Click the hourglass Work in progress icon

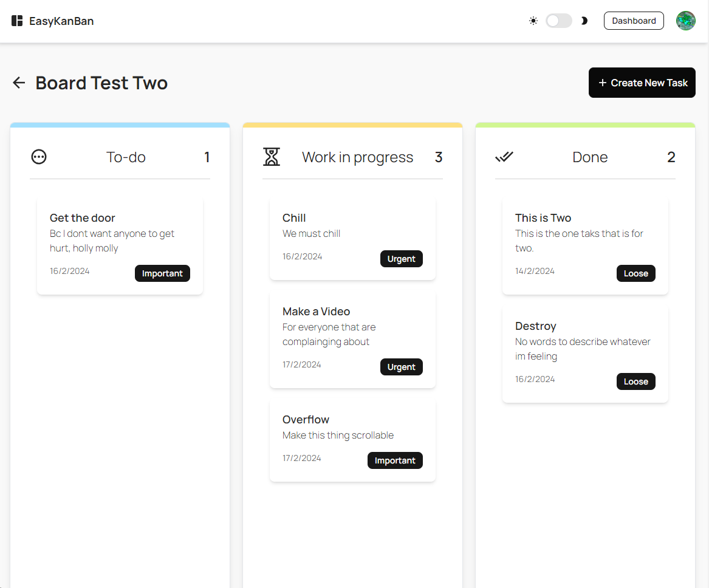pos(272,157)
